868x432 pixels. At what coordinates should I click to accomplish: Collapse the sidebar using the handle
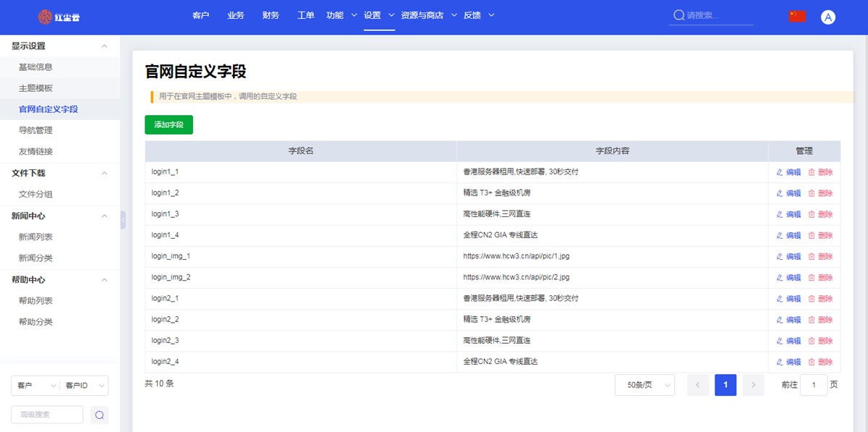tap(123, 220)
